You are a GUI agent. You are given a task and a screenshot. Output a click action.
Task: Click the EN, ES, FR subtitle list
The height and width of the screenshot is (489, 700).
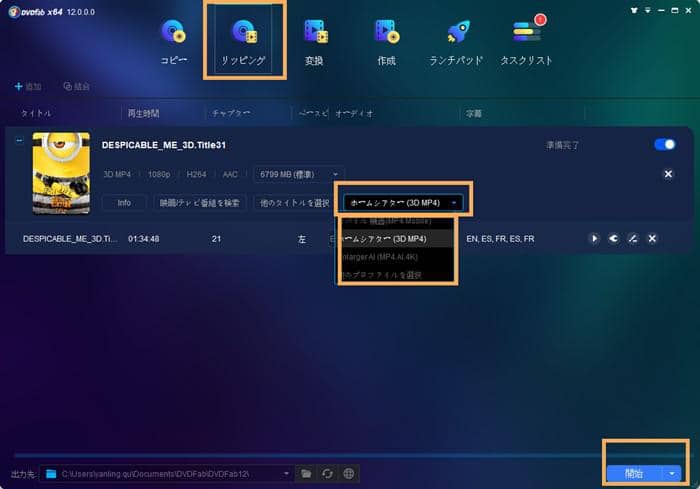[500, 239]
